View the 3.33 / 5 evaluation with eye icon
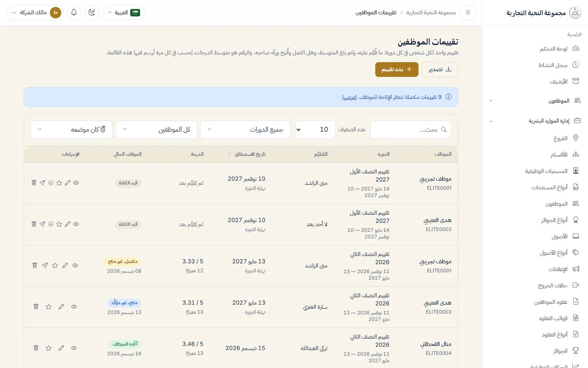Image resolution: width=588 pixels, height=368 pixels. pyautogui.click(x=75, y=265)
